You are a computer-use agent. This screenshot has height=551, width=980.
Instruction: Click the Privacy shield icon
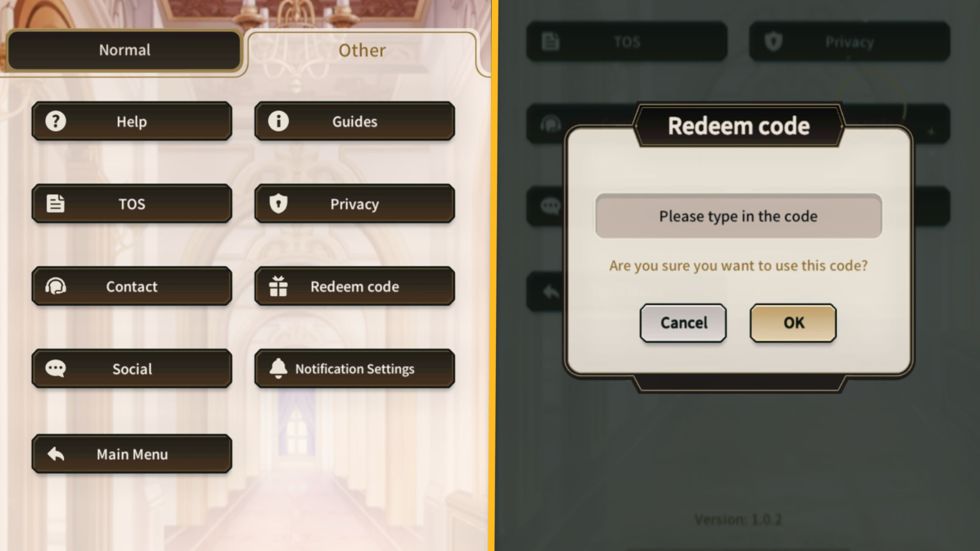click(x=278, y=203)
